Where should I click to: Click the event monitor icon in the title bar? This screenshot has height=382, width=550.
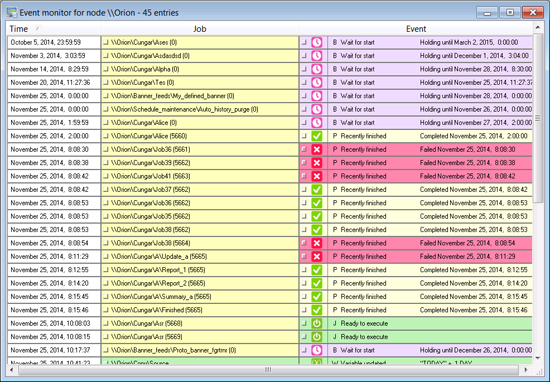12,12
